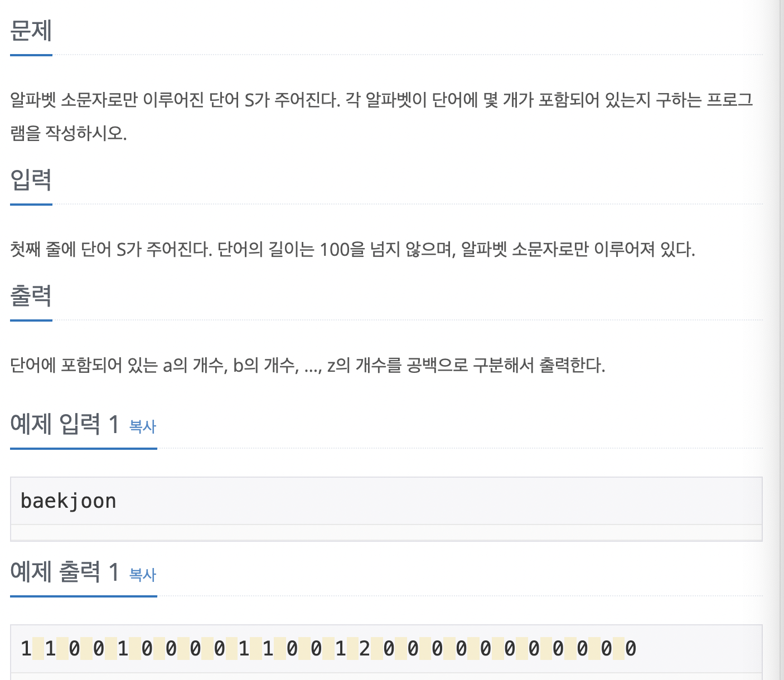The image size is (784, 680).
Task: Click the z의 개수 text in the output description
Action: tap(354, 366)
